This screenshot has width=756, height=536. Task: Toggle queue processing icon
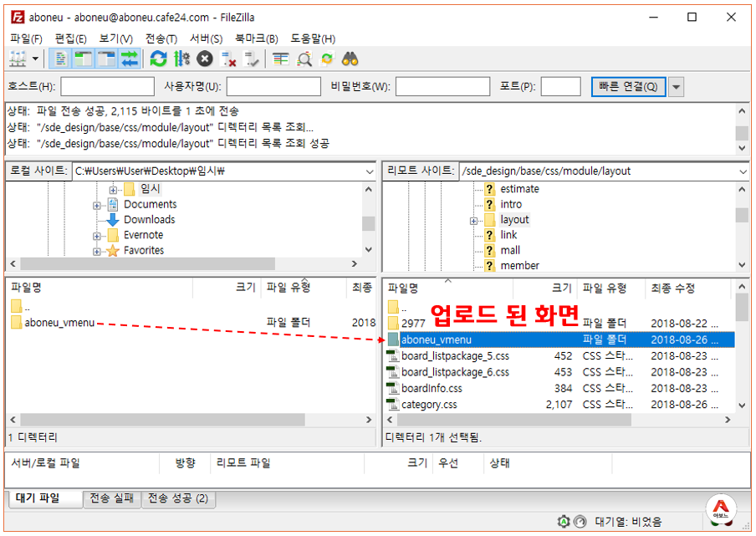(x=181, y=59)
